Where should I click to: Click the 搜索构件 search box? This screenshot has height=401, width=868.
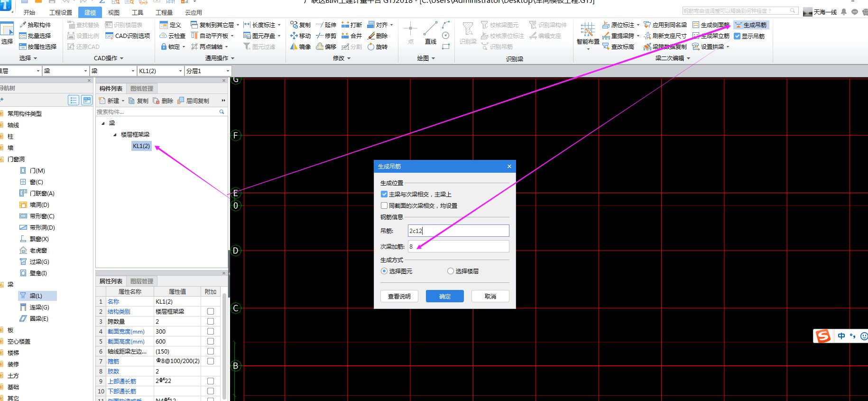160,112
